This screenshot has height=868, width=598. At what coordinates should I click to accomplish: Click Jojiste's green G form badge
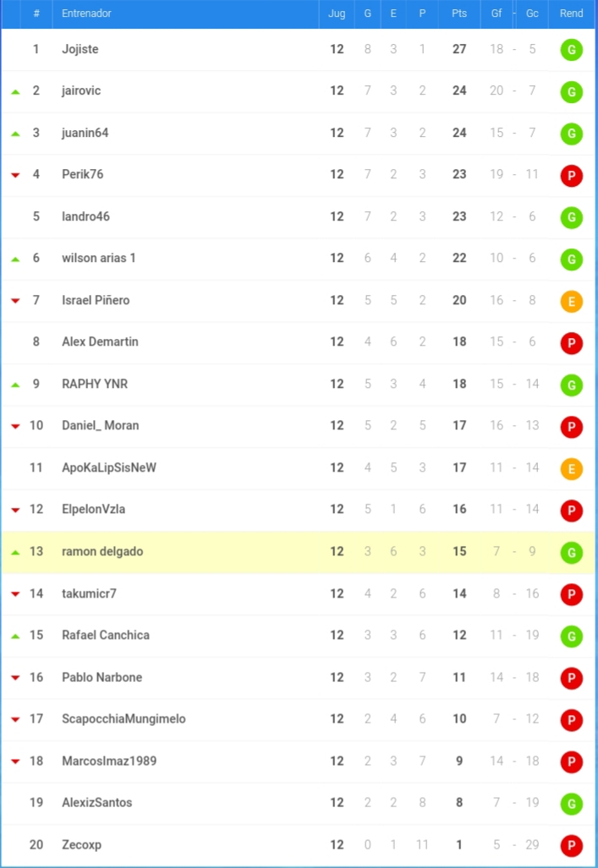(572, 50)
